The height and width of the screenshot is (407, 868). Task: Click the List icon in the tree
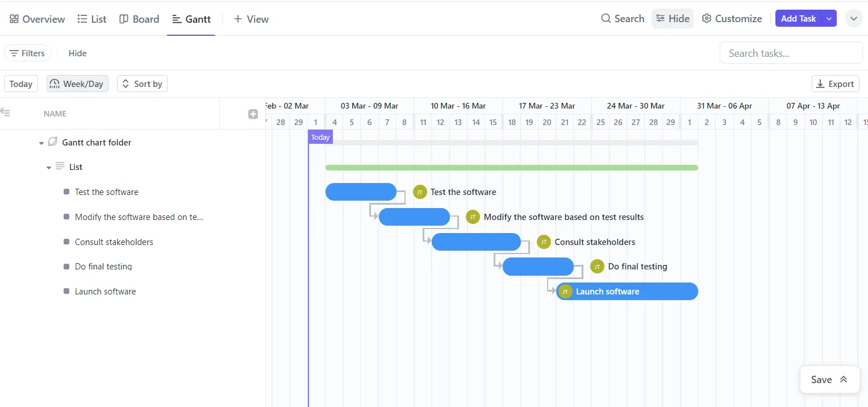(x=60, y=166)
